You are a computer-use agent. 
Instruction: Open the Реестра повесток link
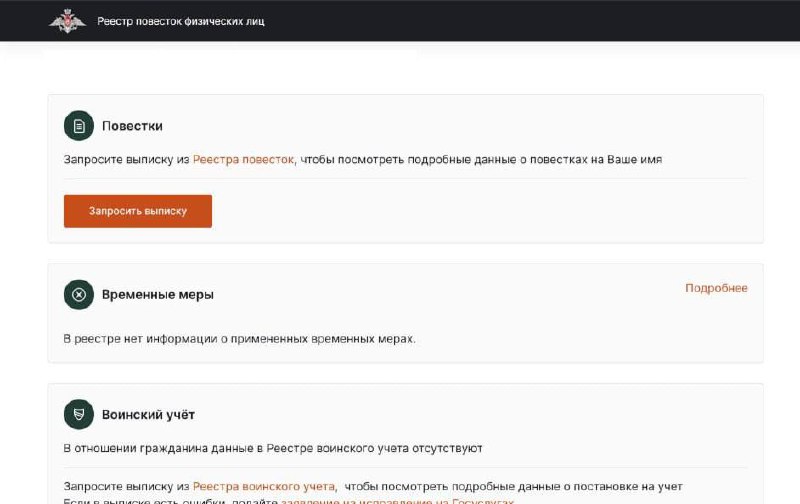click(243, 160)
